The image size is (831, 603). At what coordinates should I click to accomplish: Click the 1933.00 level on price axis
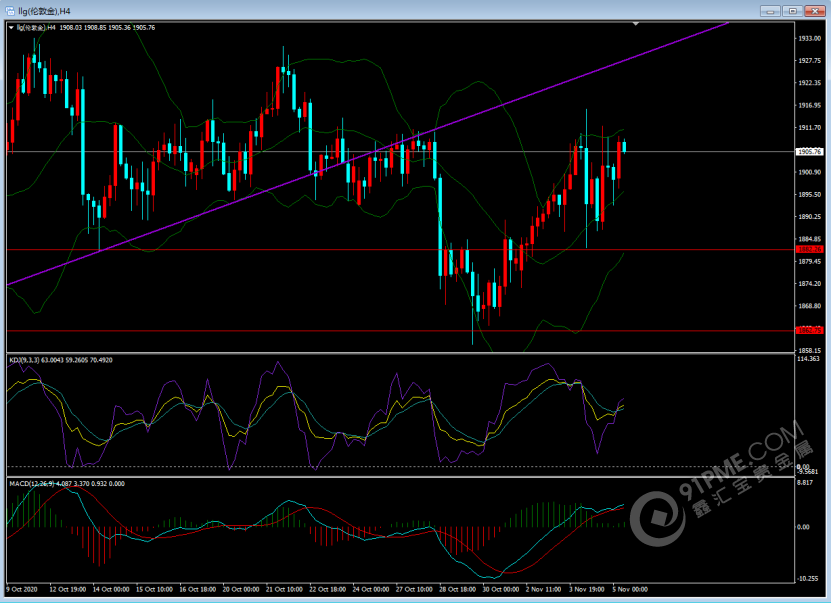click(809, 38)
